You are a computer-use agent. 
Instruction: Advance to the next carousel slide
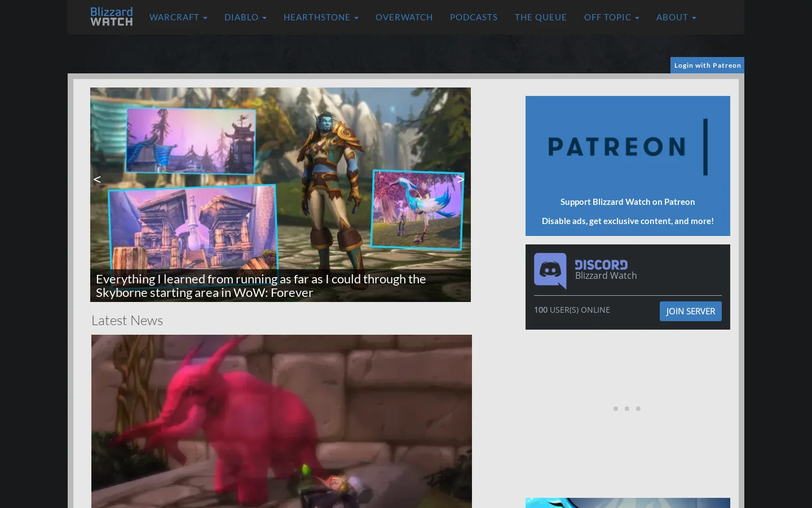pos(461,179)
